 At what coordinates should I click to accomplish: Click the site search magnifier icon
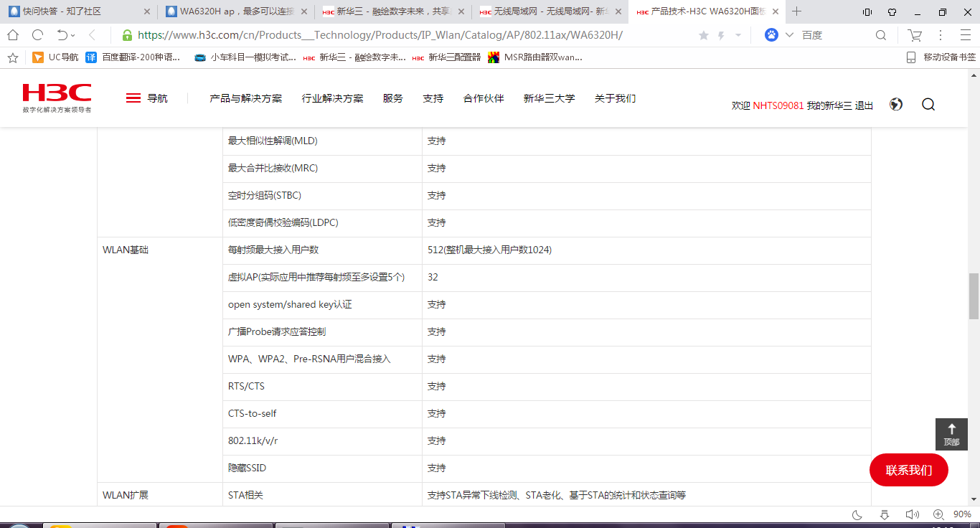[x=928, y=105]
